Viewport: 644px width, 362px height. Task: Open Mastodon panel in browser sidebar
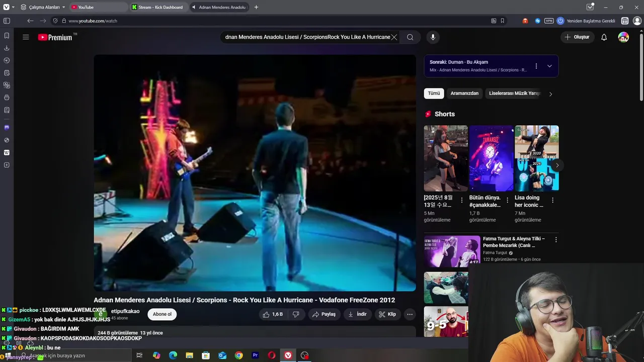point(7,127)
